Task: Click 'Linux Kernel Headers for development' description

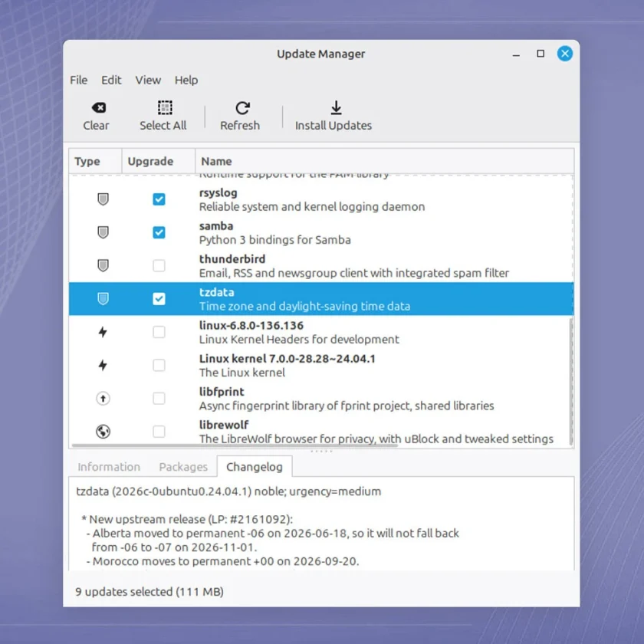Action: (299, 339)
